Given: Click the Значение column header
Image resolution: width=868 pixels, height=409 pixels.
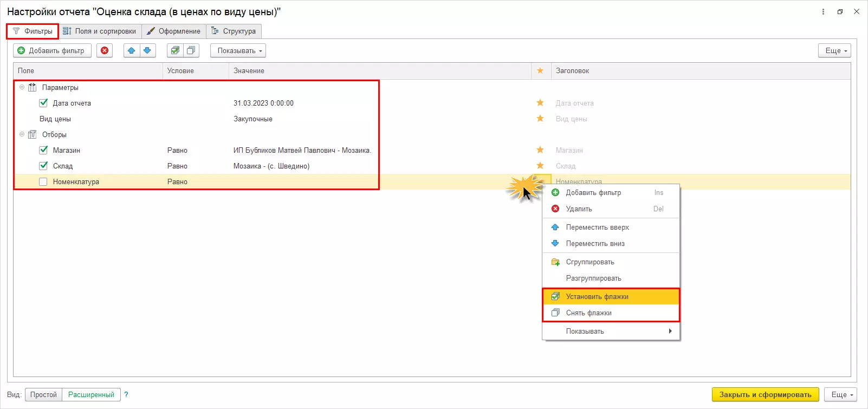Looking at the screenshot, I should tap(380, 70).
